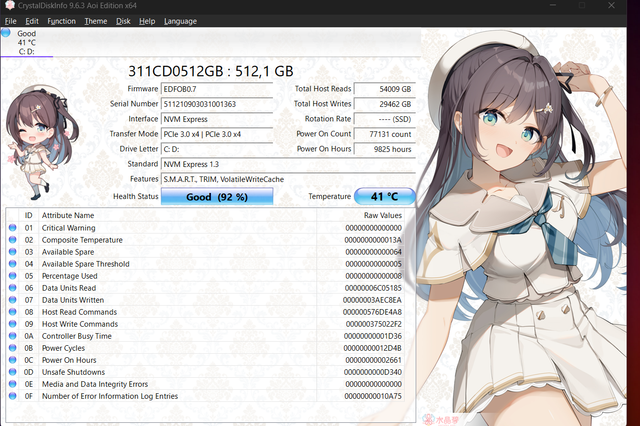Select the Composite Temperature attribute name
This screenshot has width=640, height=426.
tap(82, 240)
